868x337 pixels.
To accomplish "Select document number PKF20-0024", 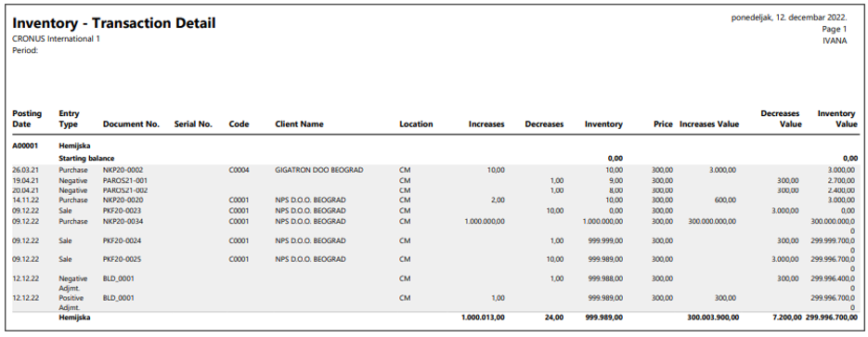I will point(123,240).
